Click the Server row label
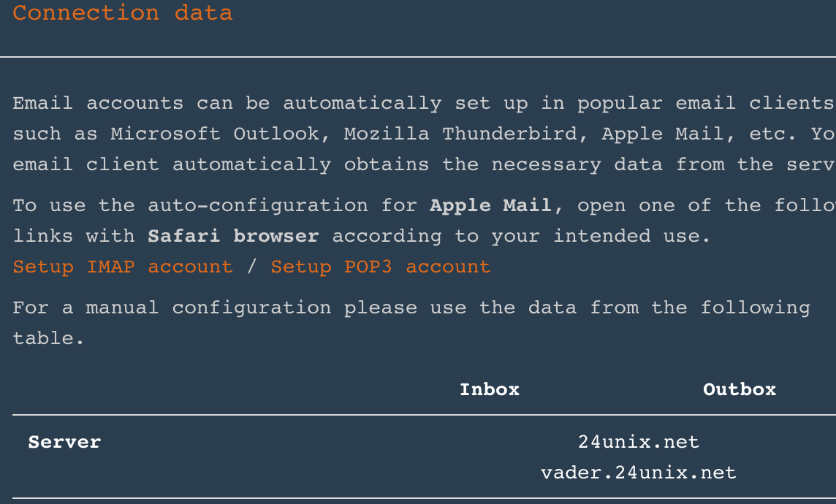836x504 pixels. click(64, 442)
